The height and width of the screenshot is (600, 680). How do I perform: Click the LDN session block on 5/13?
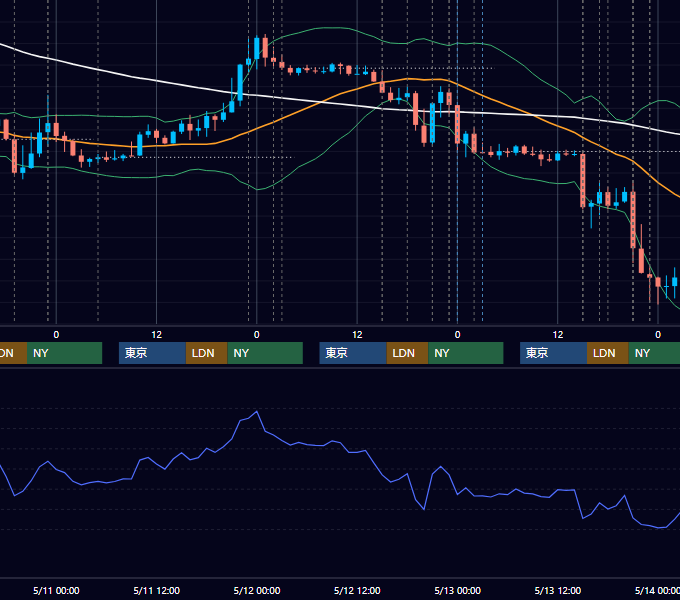coord(608,353)
